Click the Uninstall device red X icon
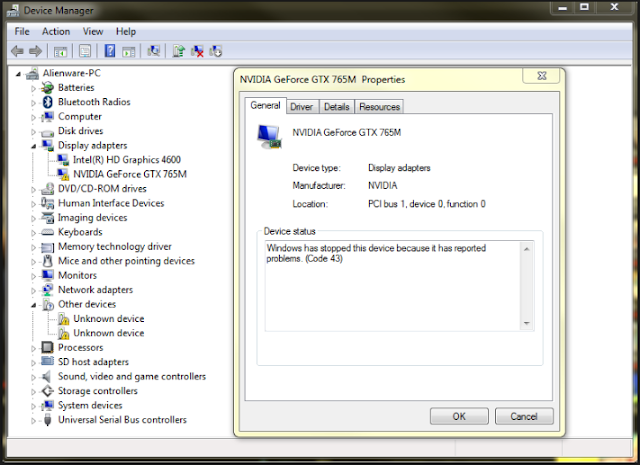The height and width of the screenshot is (465, 640). [x=197, y=51]
